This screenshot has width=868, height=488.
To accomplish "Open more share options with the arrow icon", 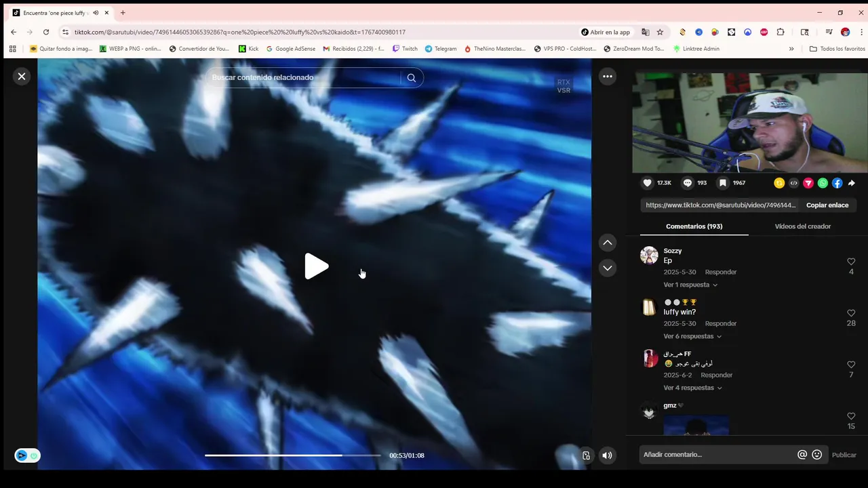I will click(x=852, y=183).
